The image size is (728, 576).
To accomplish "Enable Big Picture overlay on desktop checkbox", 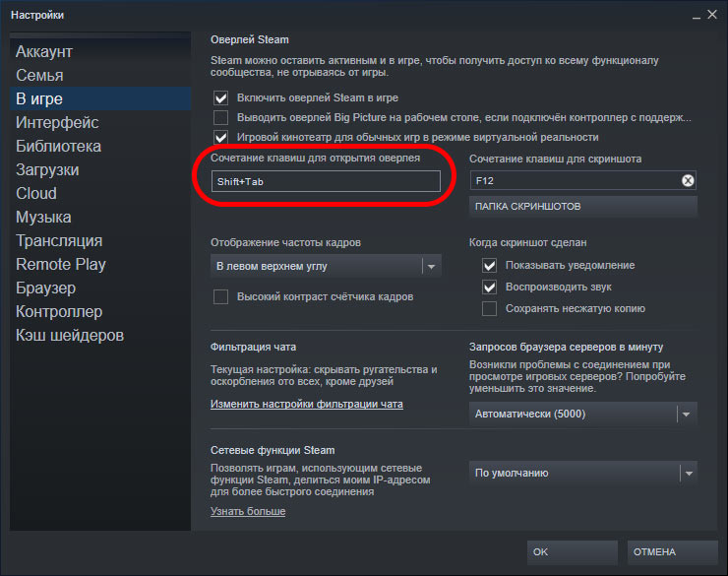I will pos(221,117).
